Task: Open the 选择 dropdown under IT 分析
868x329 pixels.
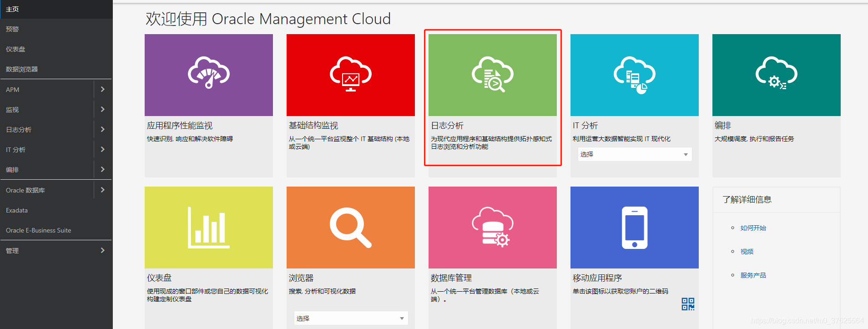Action: pos(635,154)
